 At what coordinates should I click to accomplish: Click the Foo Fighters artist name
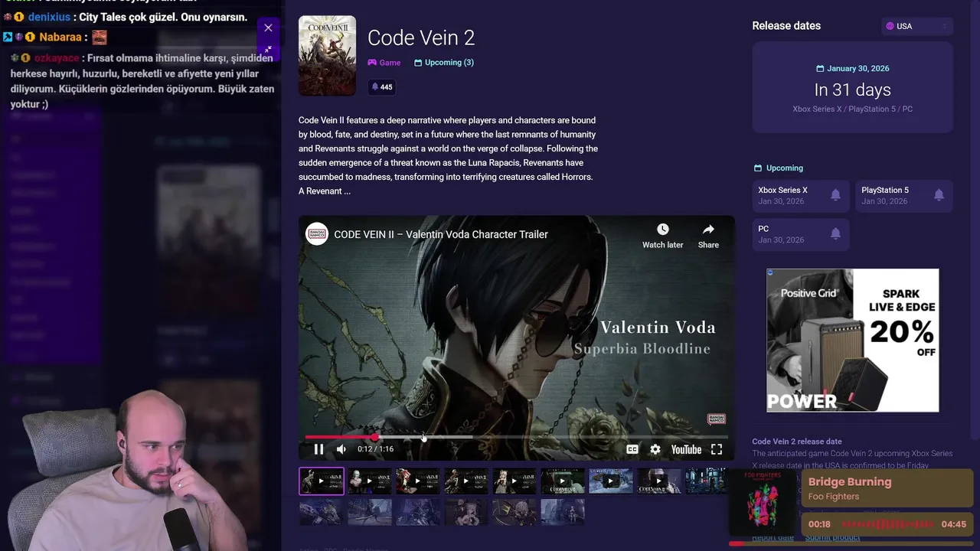[x=834, y=497]
